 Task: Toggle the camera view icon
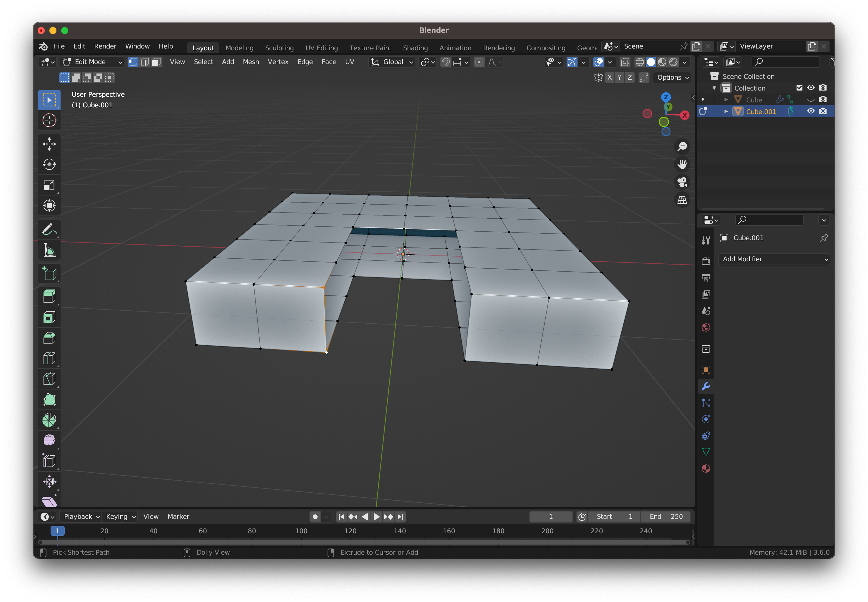682,182
